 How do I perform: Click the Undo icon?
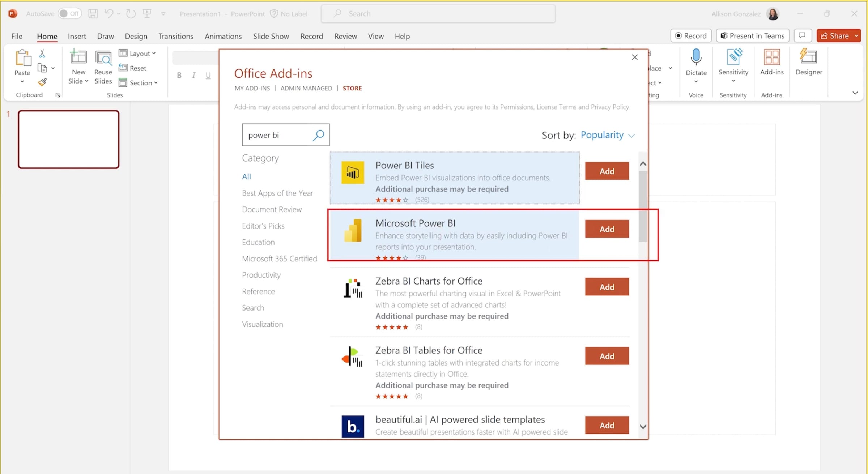click(x=109, y=13)
